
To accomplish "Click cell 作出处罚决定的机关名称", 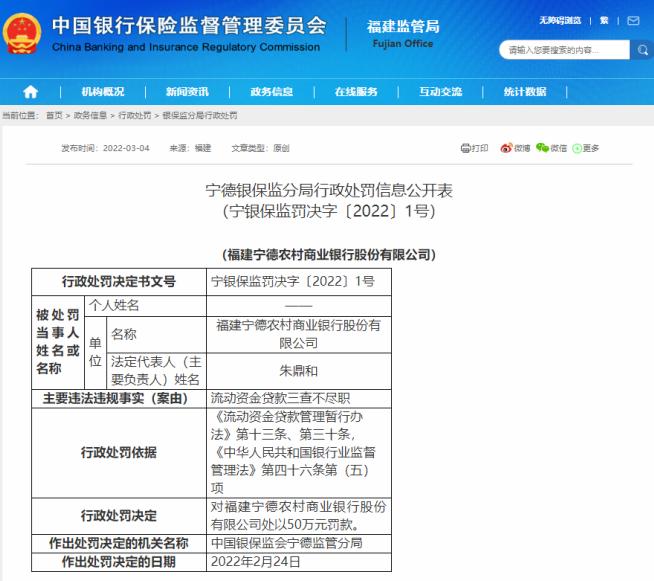I will tap(119, 543).
